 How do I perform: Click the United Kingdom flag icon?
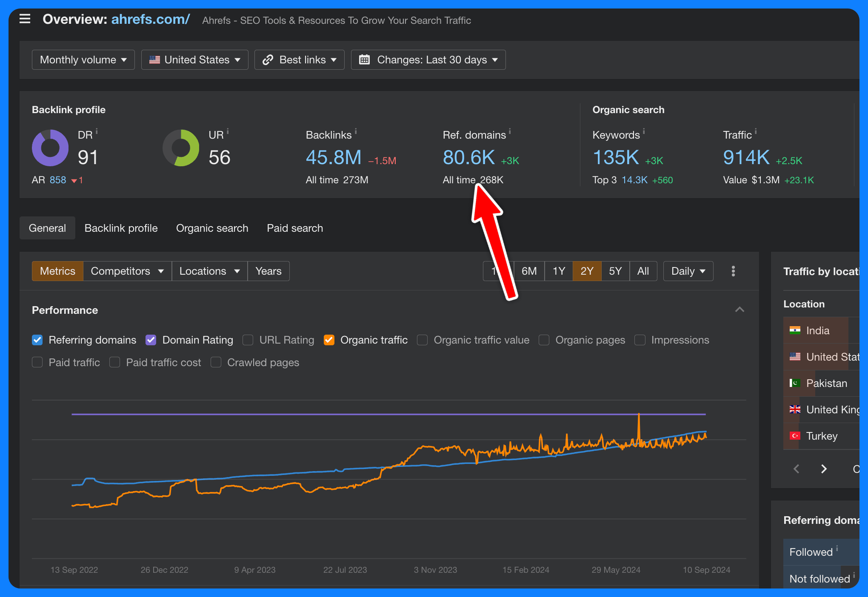click(795, 409)
